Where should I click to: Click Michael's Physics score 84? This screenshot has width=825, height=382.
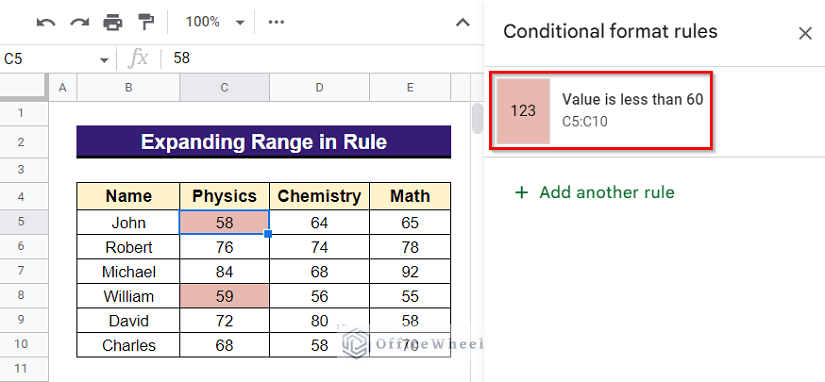tap(224, 272)
